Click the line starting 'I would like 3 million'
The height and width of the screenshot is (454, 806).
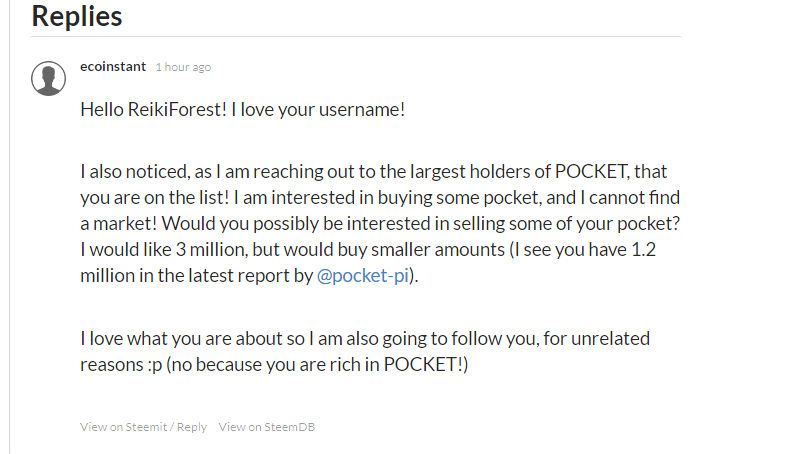pos(368,249)
